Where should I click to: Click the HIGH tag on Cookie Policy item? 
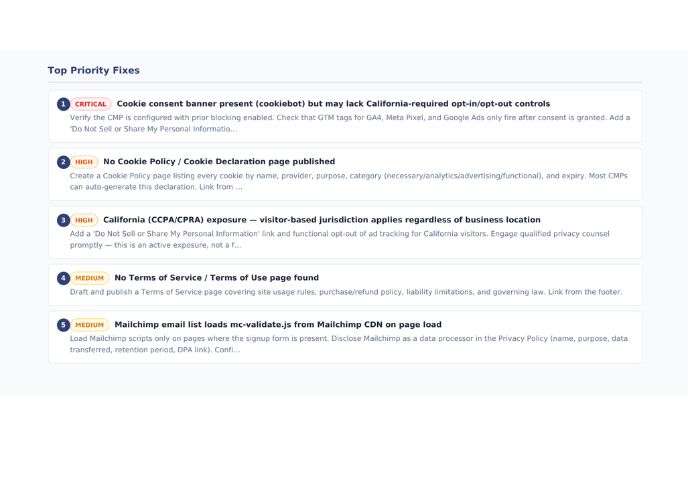84,162
